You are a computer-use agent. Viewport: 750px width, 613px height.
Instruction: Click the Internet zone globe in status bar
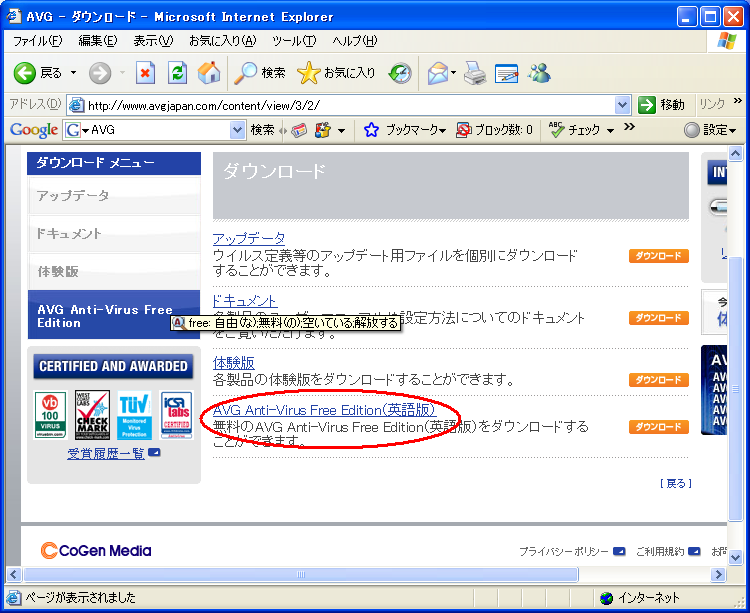pos(607,598)
